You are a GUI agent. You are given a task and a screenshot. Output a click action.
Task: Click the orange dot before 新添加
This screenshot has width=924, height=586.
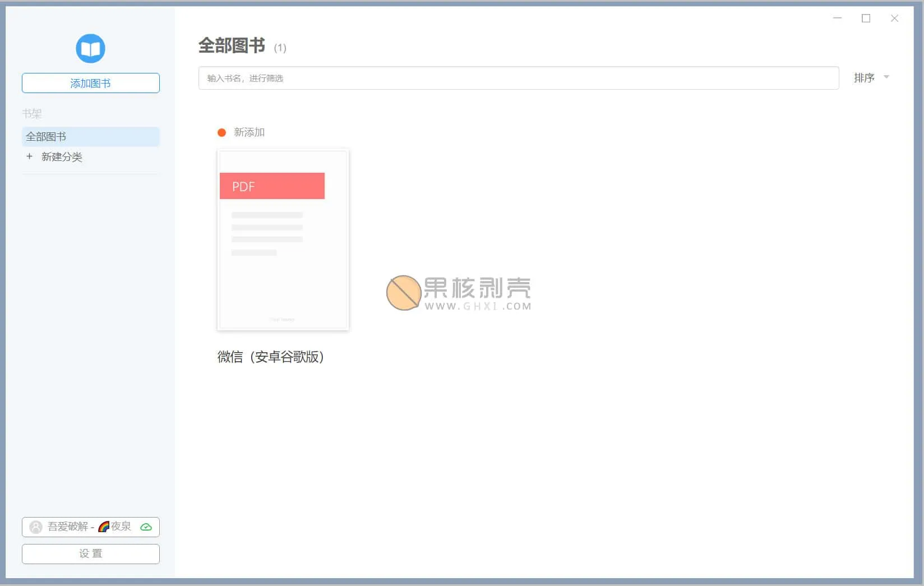[221, 132]
